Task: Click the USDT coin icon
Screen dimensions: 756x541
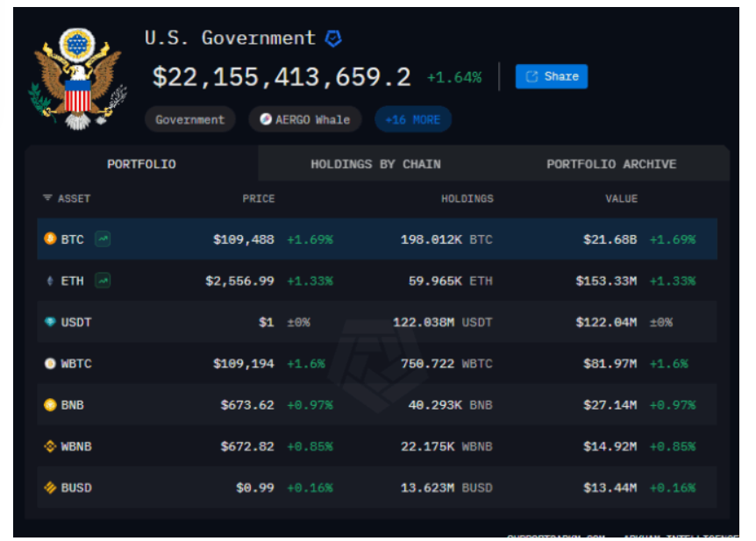Action: (50, 322)
